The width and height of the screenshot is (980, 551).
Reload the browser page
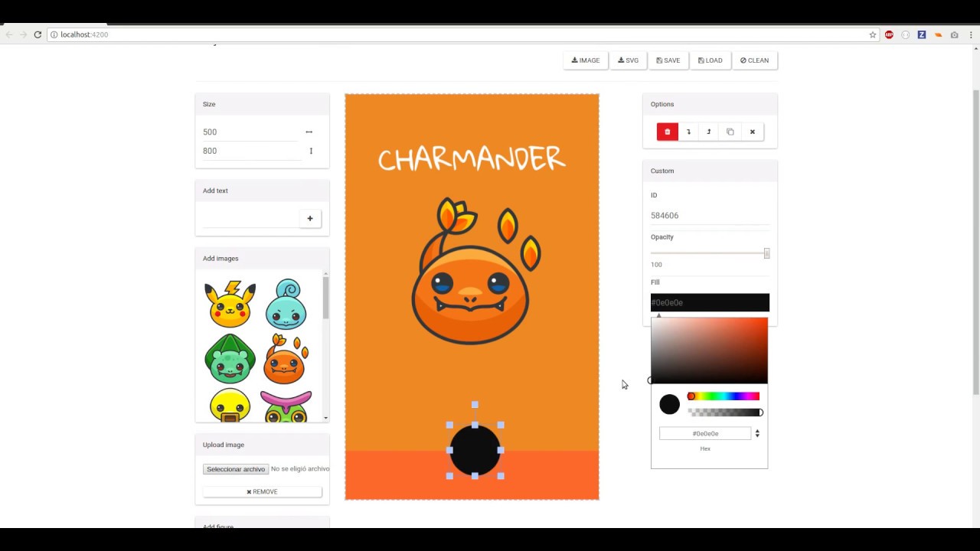pyautogui.click(x=38, y=34)
